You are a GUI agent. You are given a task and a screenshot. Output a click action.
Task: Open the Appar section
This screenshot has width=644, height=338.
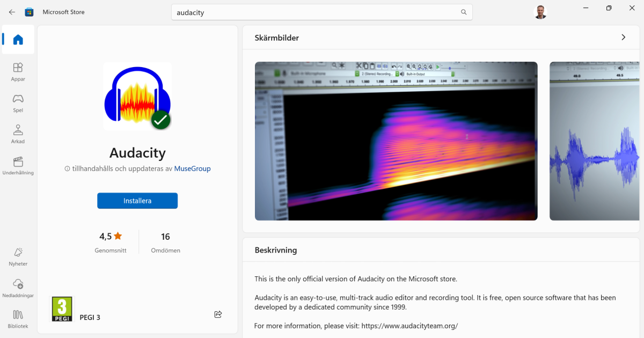pyautogui.click(x=18, y=72)
